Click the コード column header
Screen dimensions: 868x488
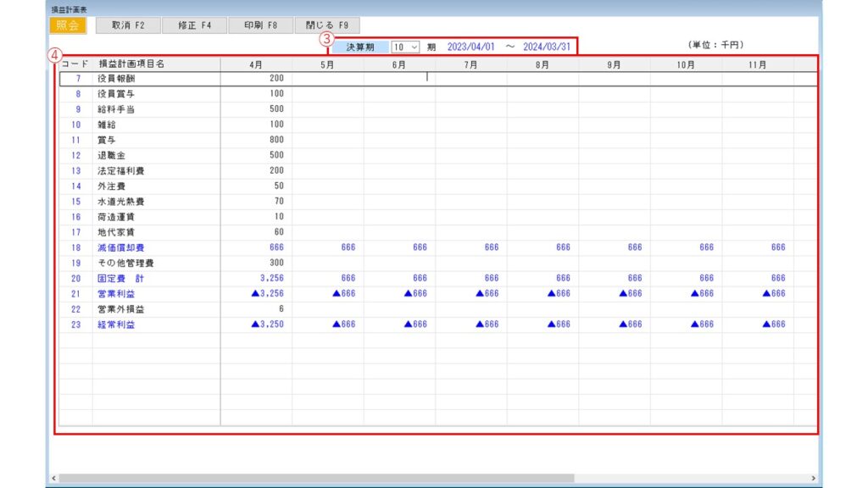click(75, 64)
